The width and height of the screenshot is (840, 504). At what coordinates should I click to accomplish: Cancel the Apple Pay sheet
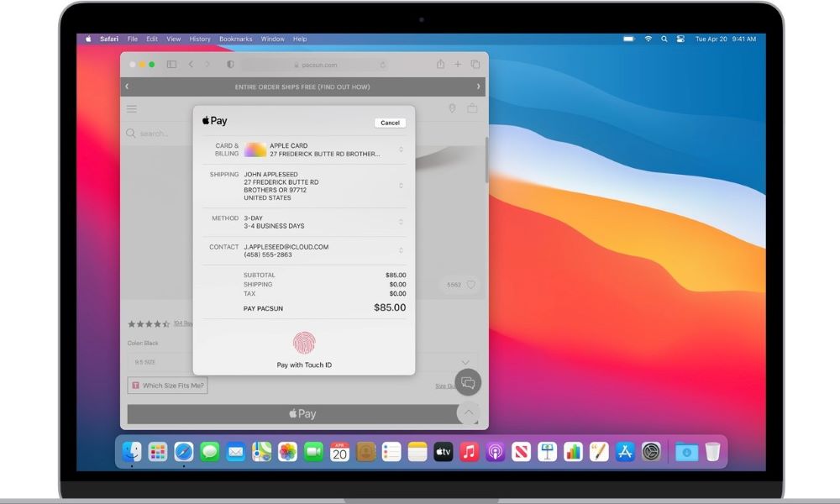[390, 123]
